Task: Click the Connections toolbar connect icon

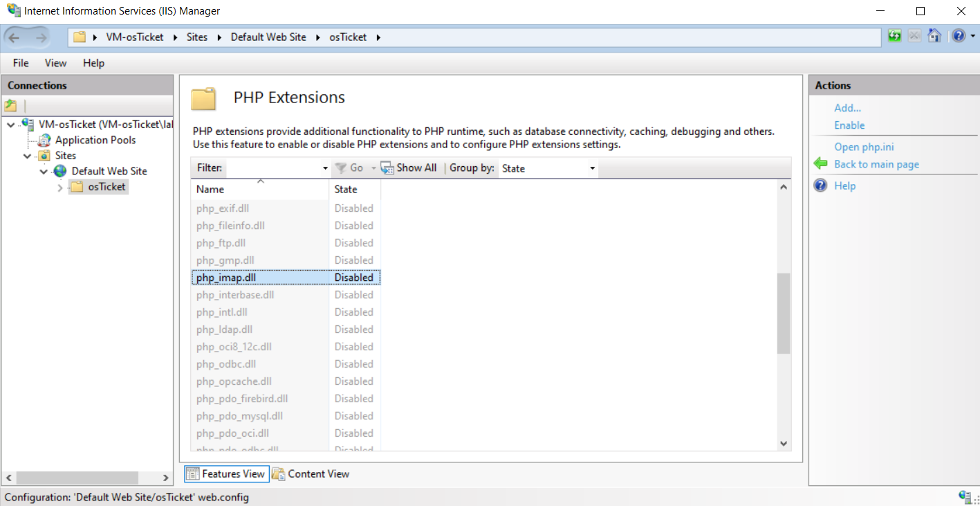Action: pos(10,106)
